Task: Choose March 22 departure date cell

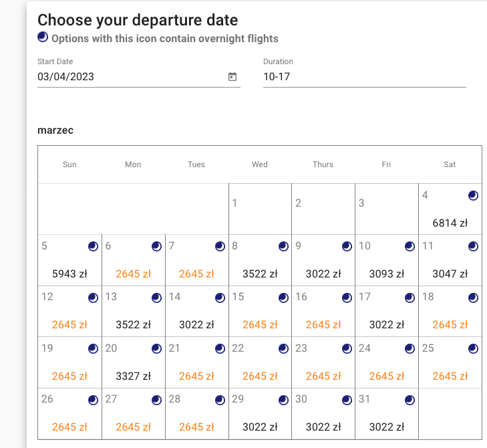Action: tap(261, 362)
